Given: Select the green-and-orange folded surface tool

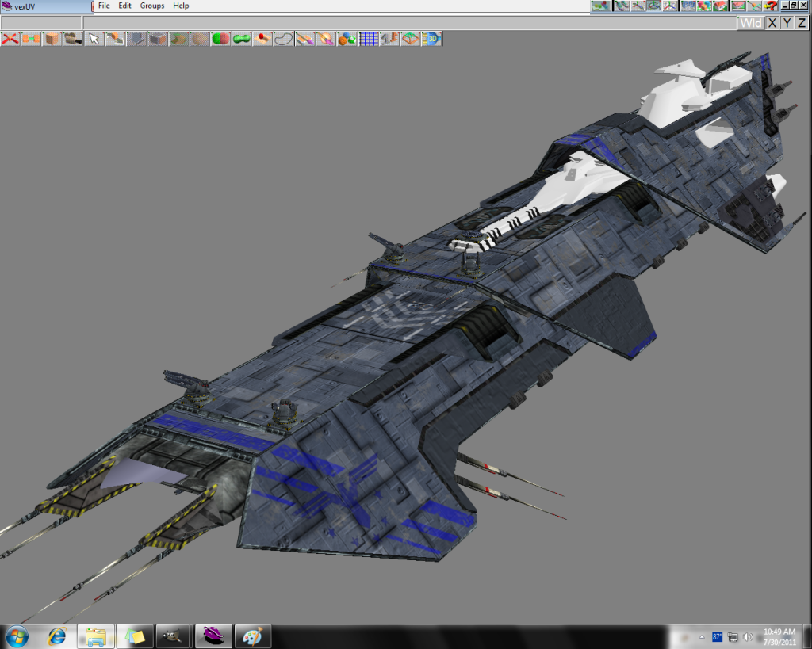Looking at the screenshot, I should [178, 39].
